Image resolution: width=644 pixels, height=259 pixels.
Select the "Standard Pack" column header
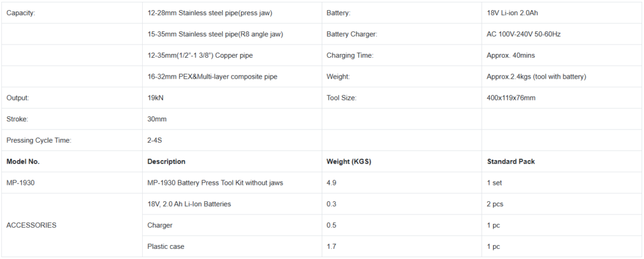(511, 162)
